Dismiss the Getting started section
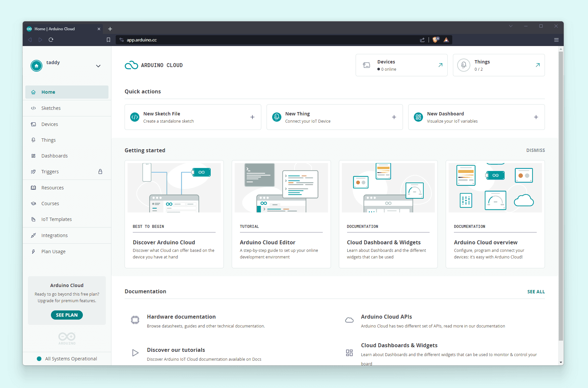Image resolution: width=588 pixels, height=388 pixels. point(535,150)
